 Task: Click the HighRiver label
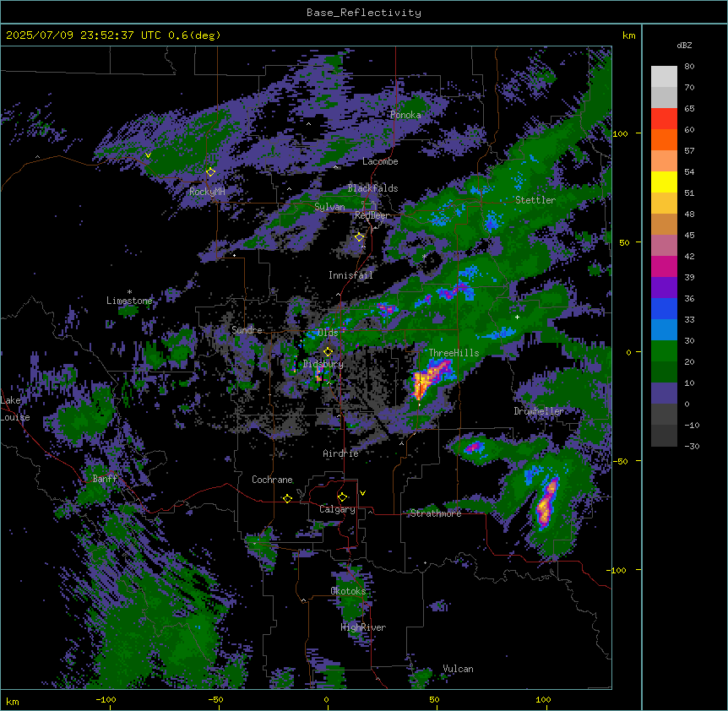tap(363, 627)
